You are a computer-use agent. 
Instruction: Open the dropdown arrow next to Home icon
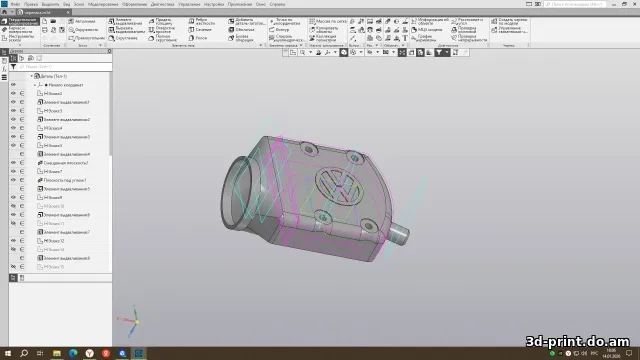click(x=12, y=12)
